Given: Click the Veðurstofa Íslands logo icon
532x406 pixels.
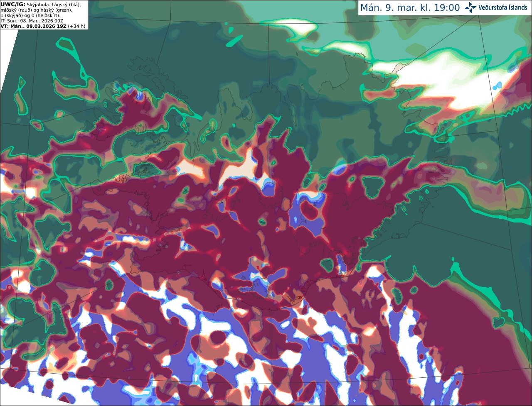Looking at the screenshot, I should click(470, 7).
